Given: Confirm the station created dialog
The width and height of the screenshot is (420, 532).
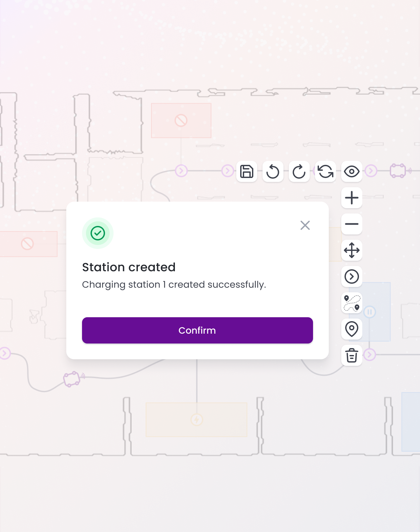Looking at the screenshot, I should pos(198,330).
